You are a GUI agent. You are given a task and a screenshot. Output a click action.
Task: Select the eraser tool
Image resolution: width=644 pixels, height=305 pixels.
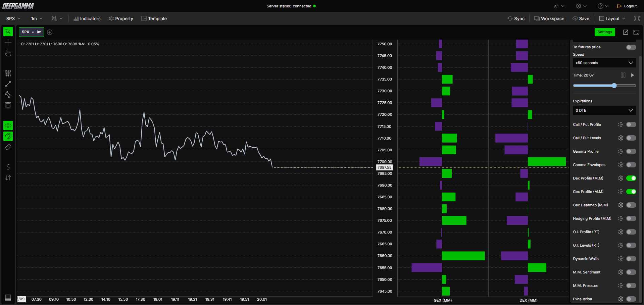(x=8, y=147)
